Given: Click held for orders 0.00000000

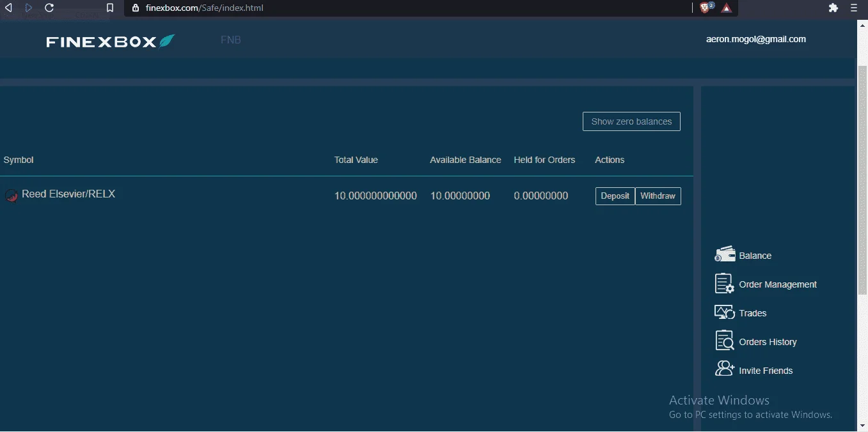Looking at the screenshot, I should point(541,196).
